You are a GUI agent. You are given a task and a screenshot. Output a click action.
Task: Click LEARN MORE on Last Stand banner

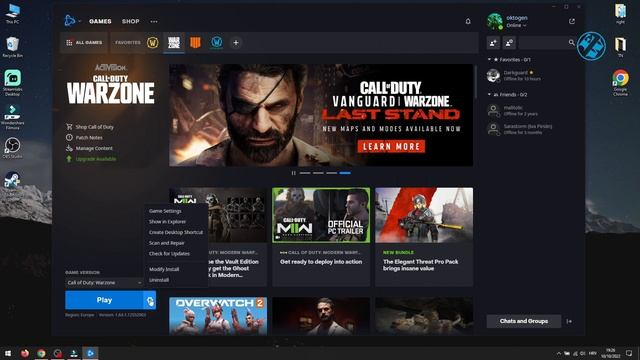point(391,147)
